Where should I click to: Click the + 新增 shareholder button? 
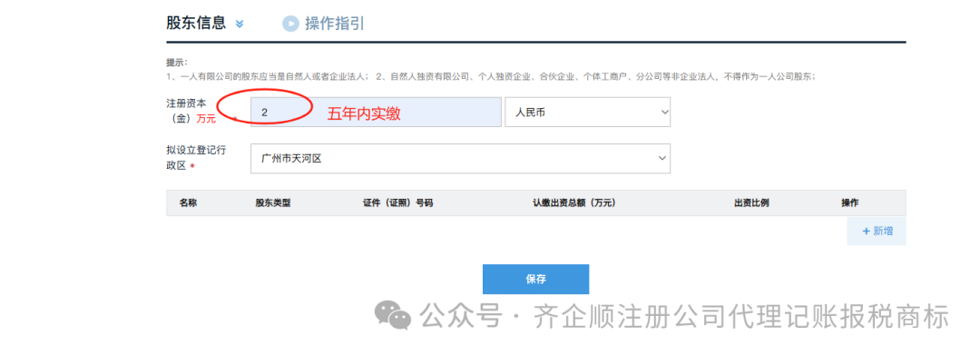coord(877,232)
